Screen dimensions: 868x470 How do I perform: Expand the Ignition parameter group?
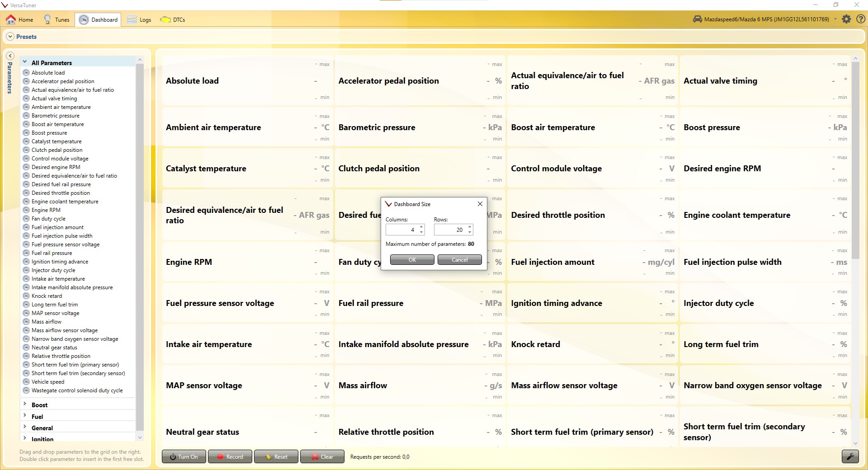point(25,439)
